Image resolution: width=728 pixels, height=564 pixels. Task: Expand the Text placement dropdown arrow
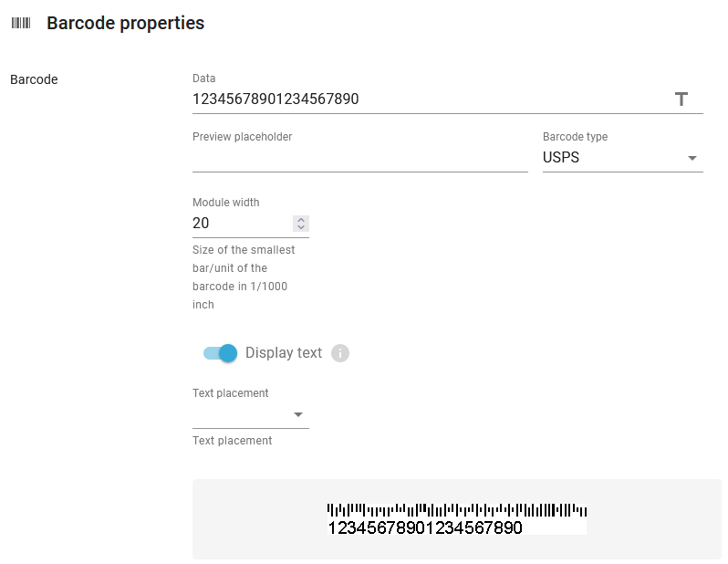297,414
